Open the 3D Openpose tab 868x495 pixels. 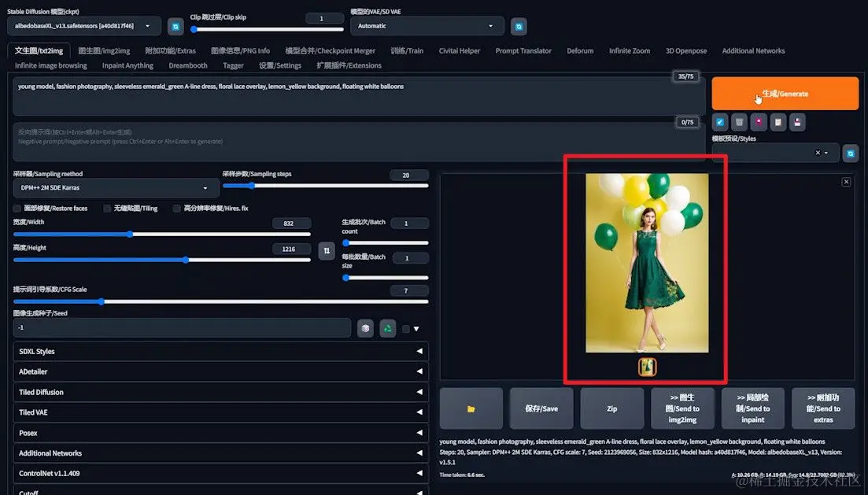pos(686,51)
